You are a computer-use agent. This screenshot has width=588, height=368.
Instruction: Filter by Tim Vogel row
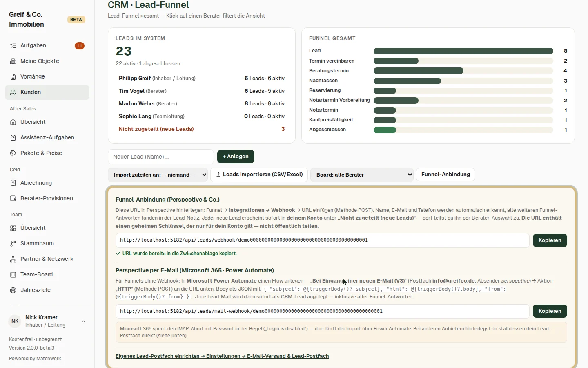202,91
